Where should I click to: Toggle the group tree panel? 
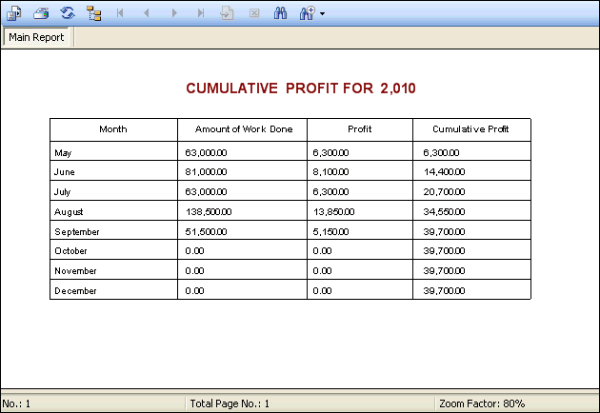94,13
